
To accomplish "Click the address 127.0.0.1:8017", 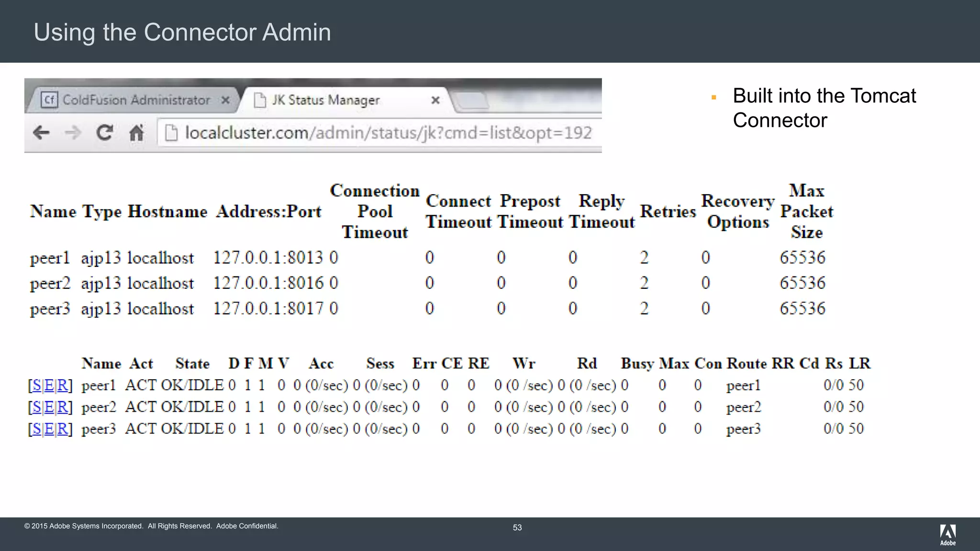I will [x=268, y=308].
